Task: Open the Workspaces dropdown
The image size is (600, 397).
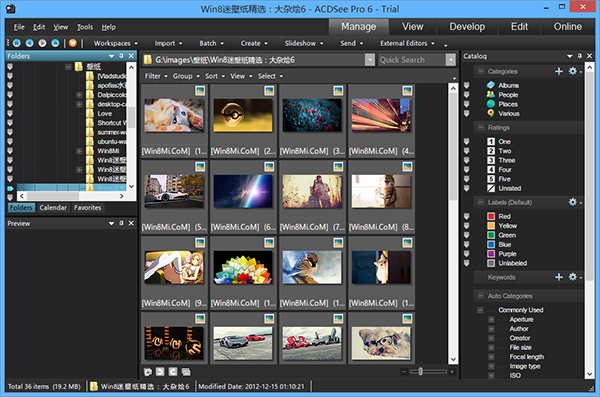Action: tap(116, 43)
